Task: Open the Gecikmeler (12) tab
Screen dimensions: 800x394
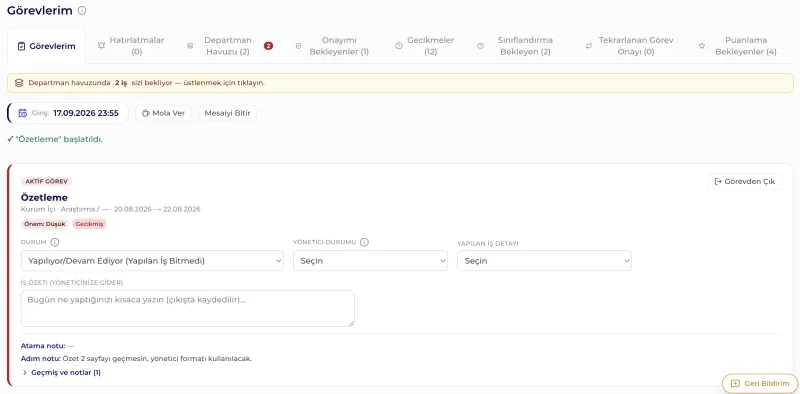Action: (424, 46)
